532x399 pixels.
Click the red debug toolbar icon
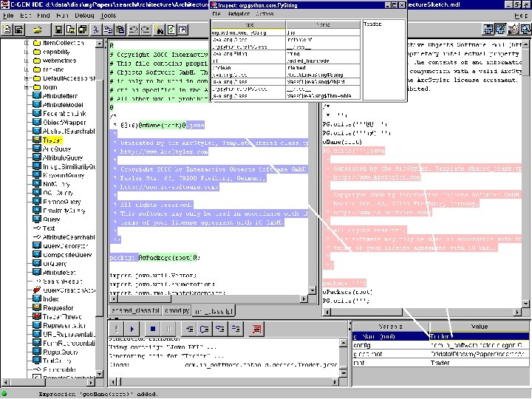(256, 329)
